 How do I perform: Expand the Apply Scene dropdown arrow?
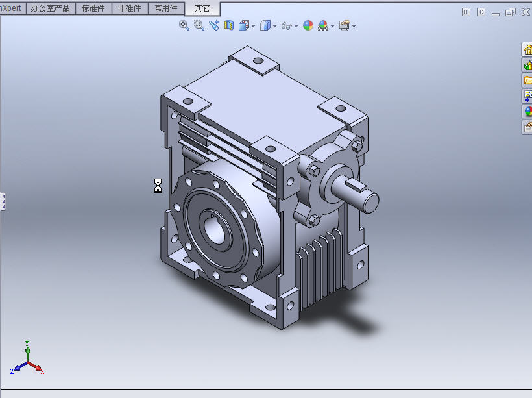pos(332,26)
